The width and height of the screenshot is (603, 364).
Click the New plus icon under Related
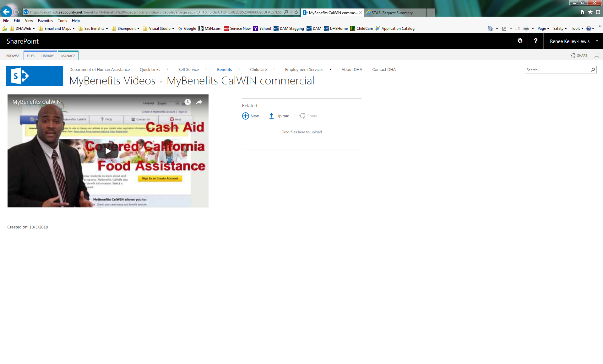[x=246, y=116]
